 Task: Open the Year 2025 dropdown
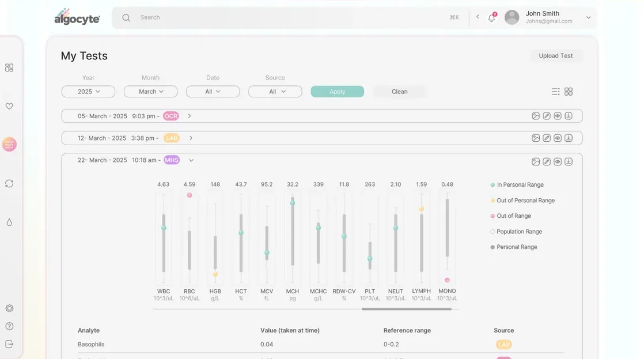point(88,92)
